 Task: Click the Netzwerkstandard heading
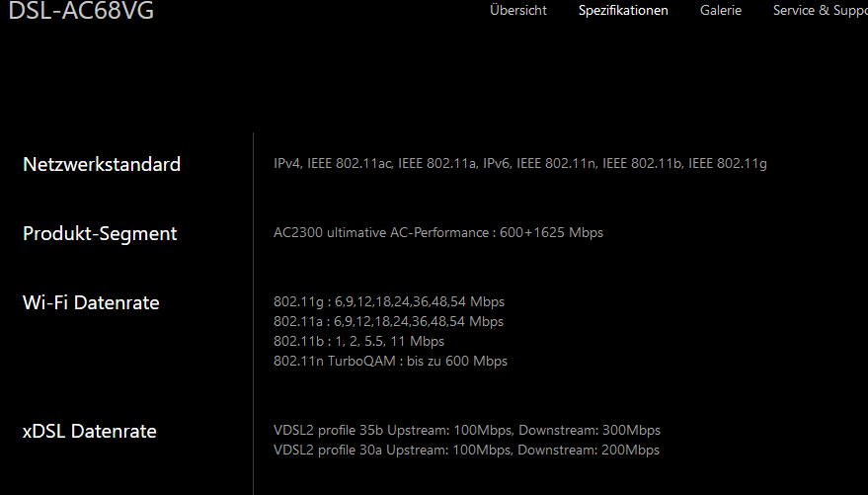(102, 164)
